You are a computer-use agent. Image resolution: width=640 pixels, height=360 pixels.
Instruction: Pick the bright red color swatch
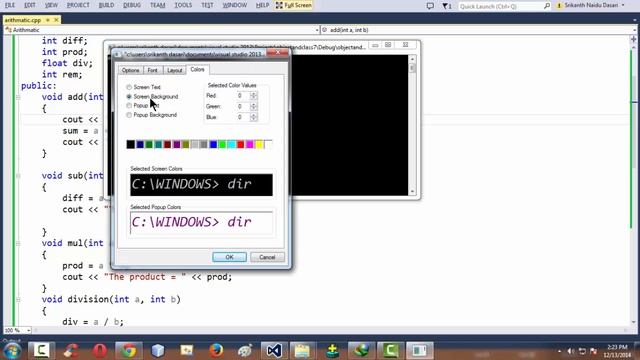pyautogui.click(x=241, y=144)
